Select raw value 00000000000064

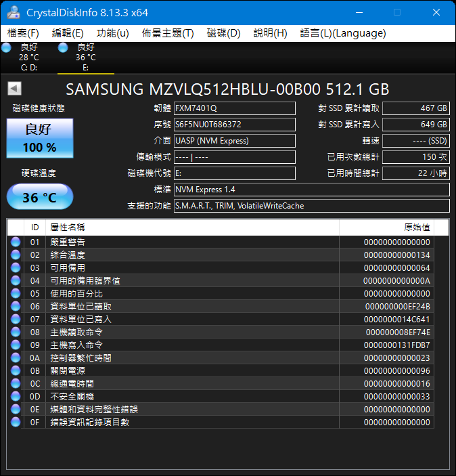(397, 267)
